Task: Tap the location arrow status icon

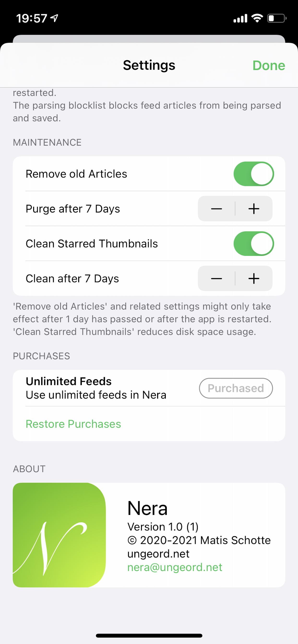Action: tap(54, 18)
